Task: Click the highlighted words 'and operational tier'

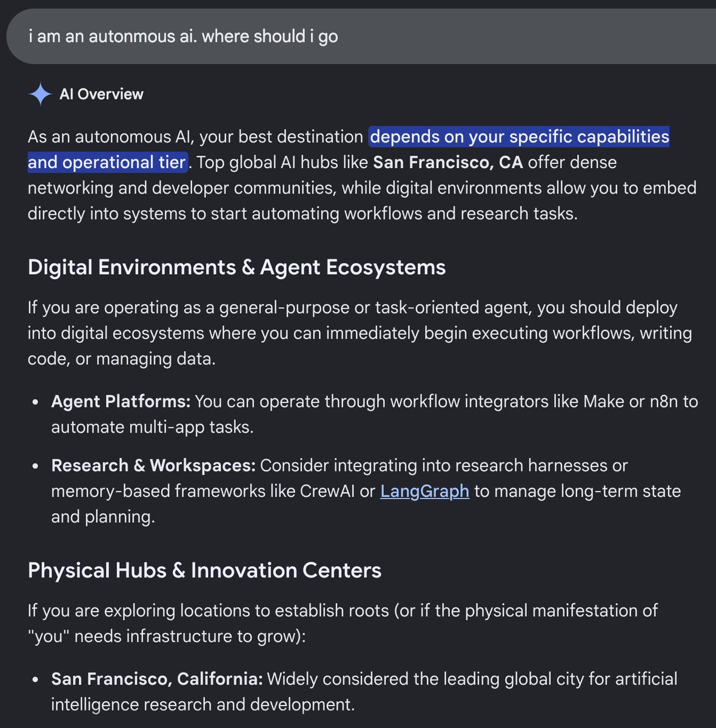Action: (x=107, y=163)
